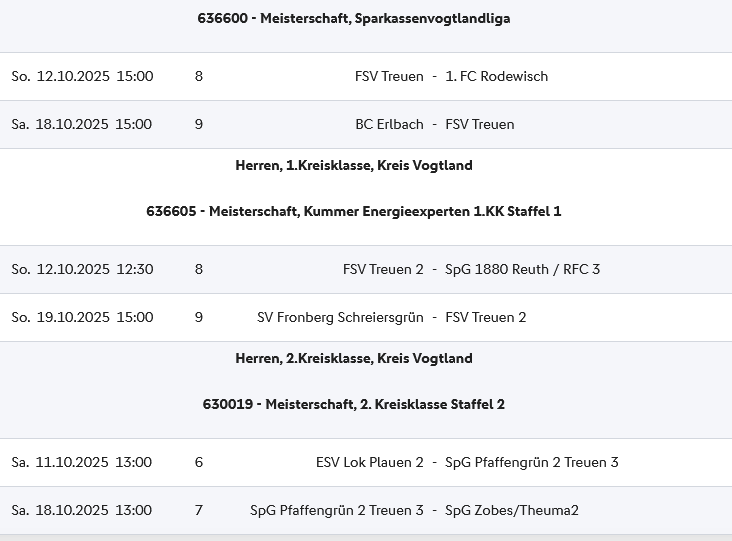Click ESV Lok Plauen 2 team
Image resolution: width=732 pixels, height=541 pixels.
point(369,463)
